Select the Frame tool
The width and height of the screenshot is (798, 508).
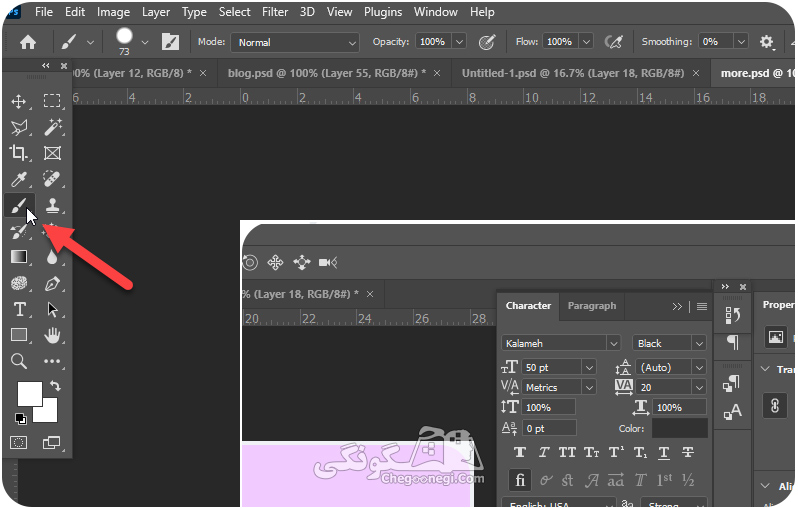click(52, 153)
